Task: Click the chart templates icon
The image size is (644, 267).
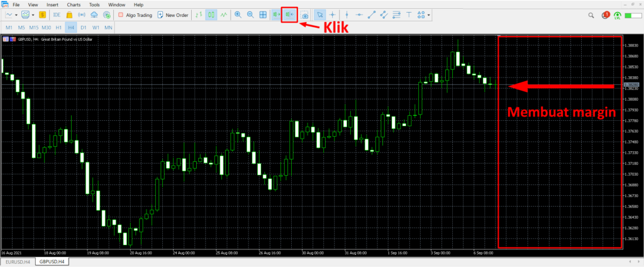Action: (25, 15)
